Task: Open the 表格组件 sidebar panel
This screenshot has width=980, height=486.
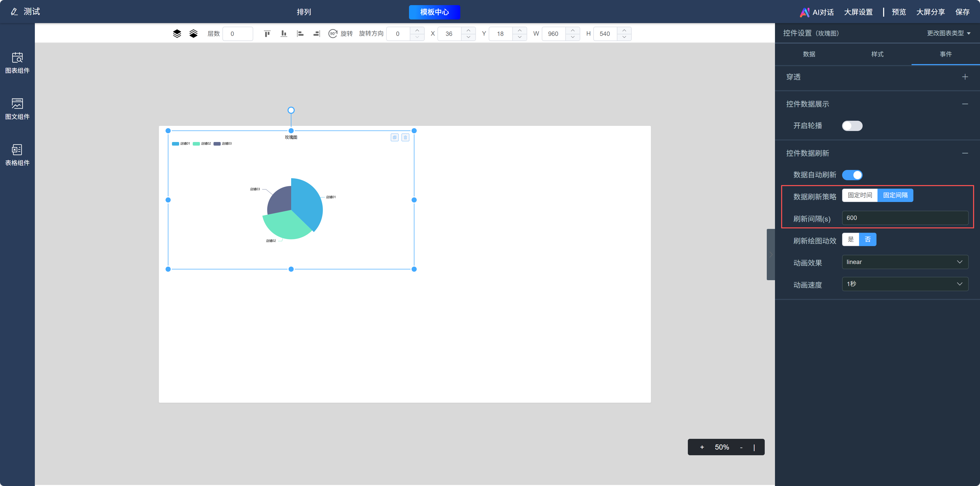Action: click(17, 155)
